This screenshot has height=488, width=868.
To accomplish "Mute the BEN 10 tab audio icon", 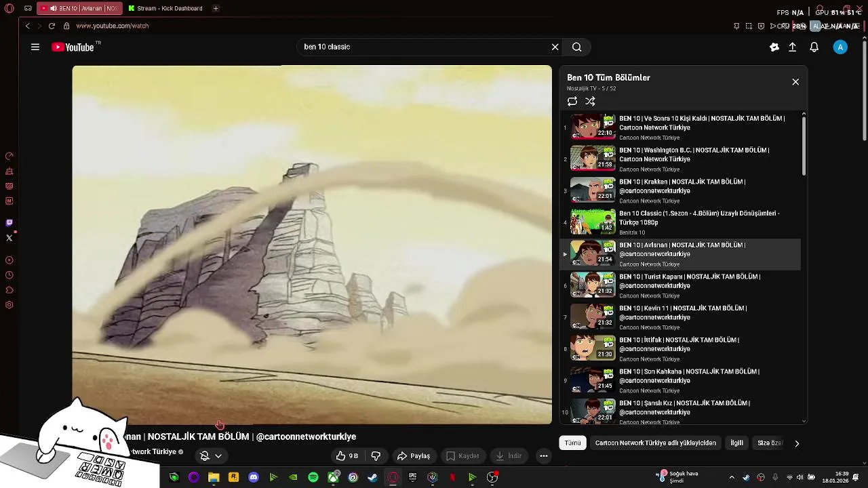I will click(x=53, y=9).
